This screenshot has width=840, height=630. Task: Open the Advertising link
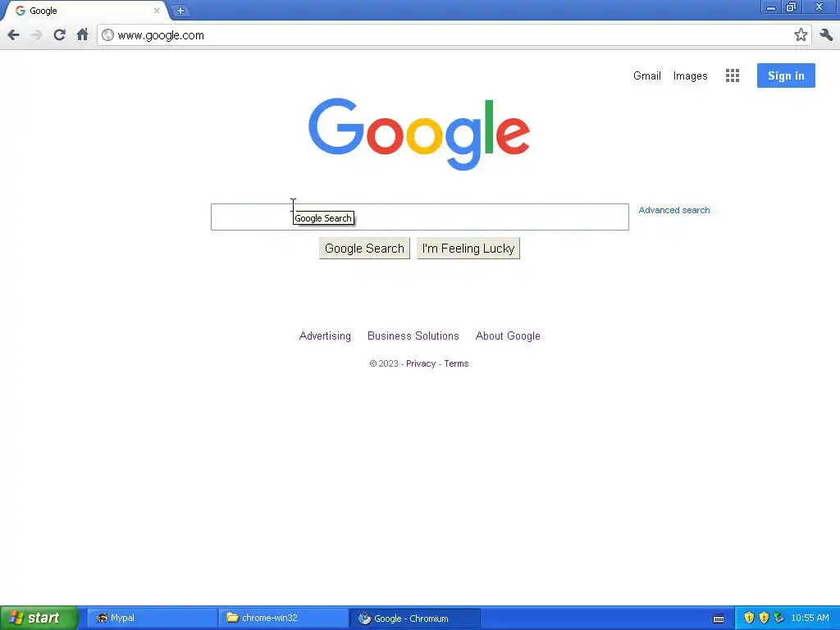coord(325,336)
